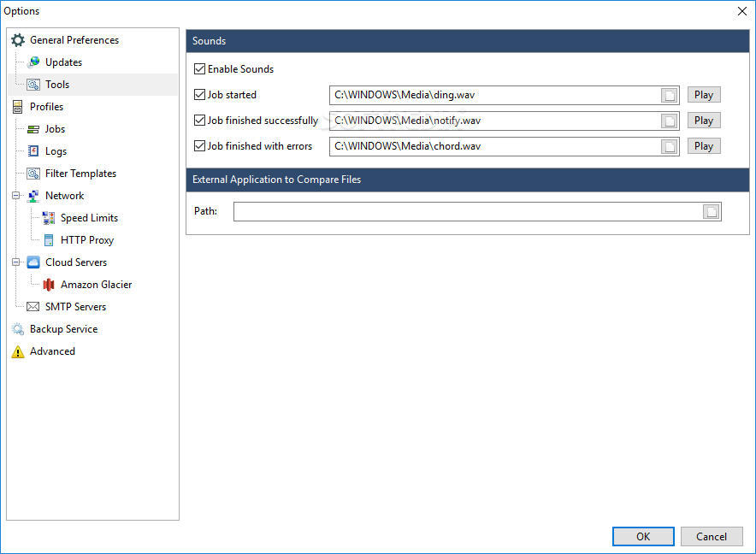Play the chord.wav error sound
Screen dimensions: 756x554
point(704,146)
